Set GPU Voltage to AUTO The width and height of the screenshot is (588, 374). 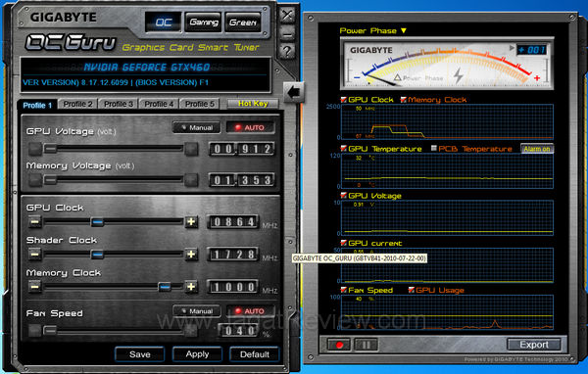click(250, 128)
